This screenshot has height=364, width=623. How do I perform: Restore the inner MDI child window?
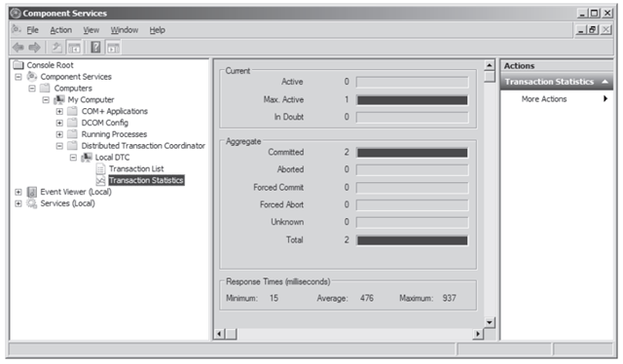point(593,30)
